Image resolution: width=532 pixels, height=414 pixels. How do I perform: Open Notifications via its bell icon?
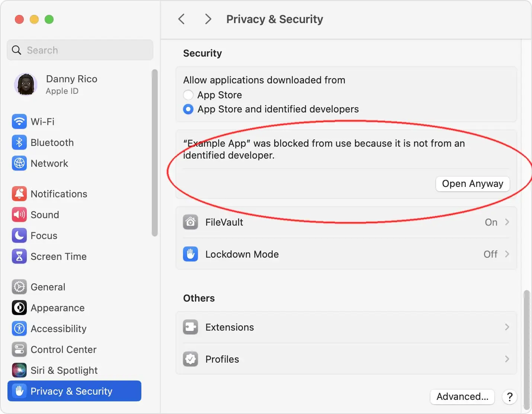tap(19, 194)
